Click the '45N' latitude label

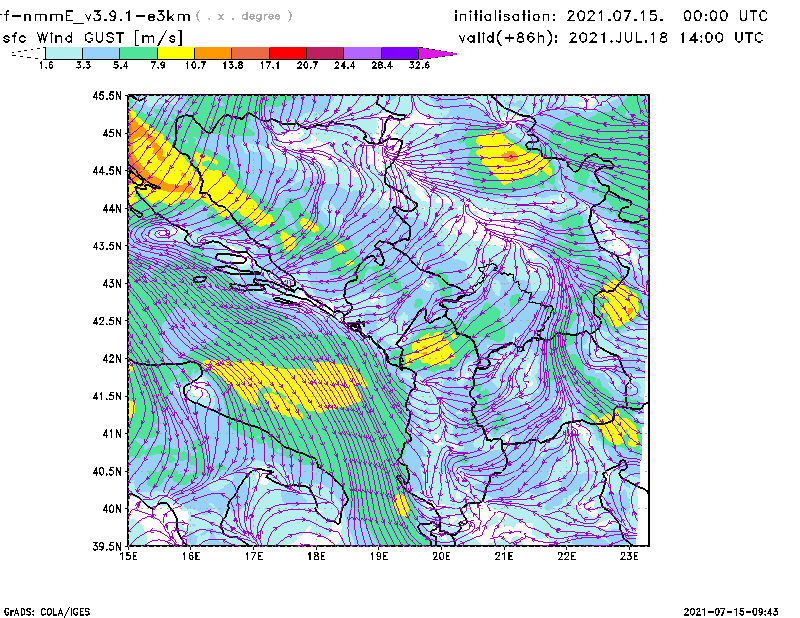tap(112, 133)
